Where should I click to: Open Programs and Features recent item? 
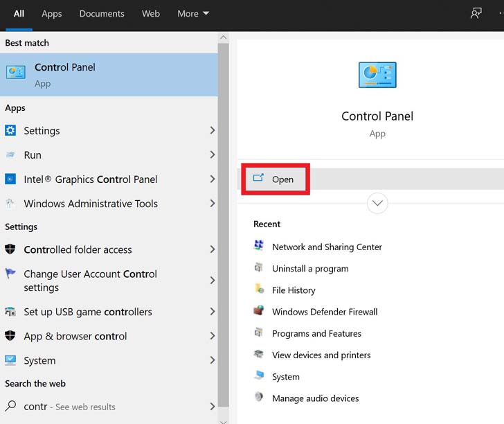click(x=316, y=333)
